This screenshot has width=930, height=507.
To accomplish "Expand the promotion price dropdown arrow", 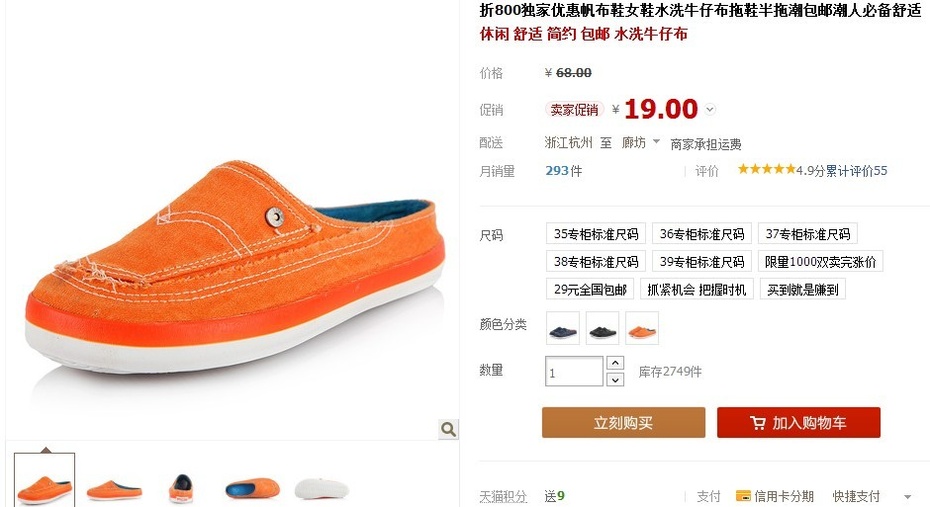I will click(x=710, y=110).
